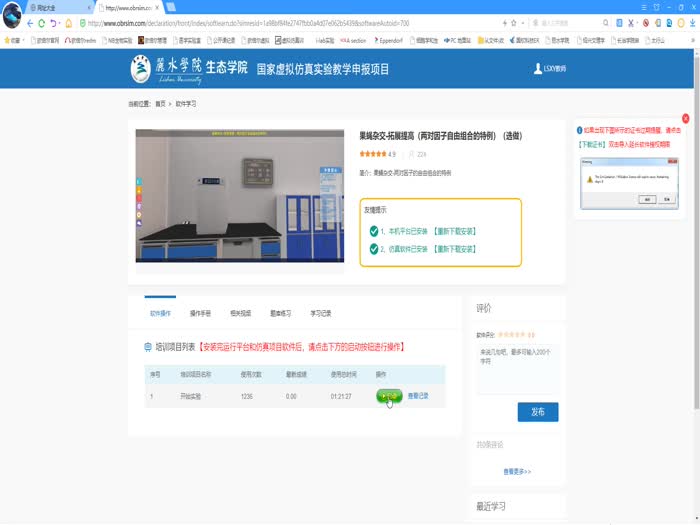
Task: Click 重新下载安装 for the simulation software
Action: [x=454, y=247]
